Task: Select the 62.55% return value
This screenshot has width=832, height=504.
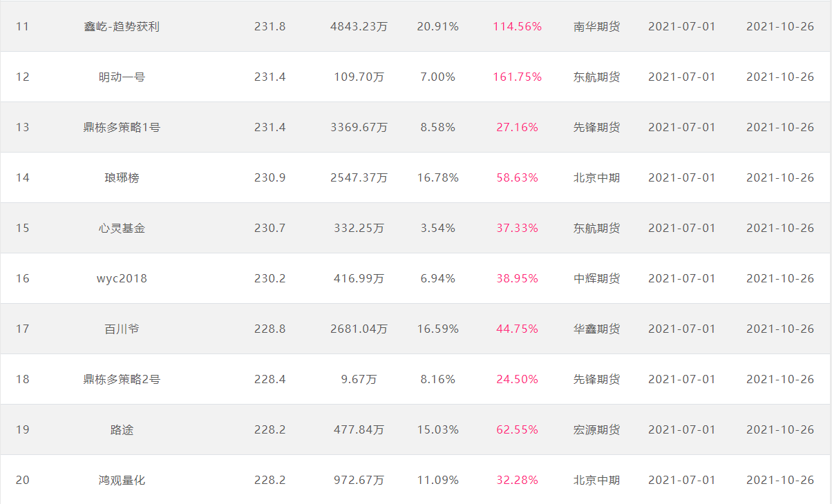Action: [x=517, y=429]
